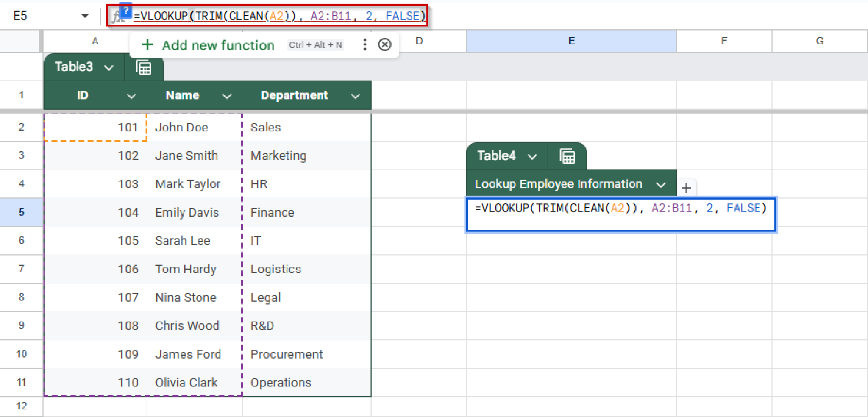Select column F header
Viewport: 868px width, 417px height.
pyautogui.click(x=724, y=41)
